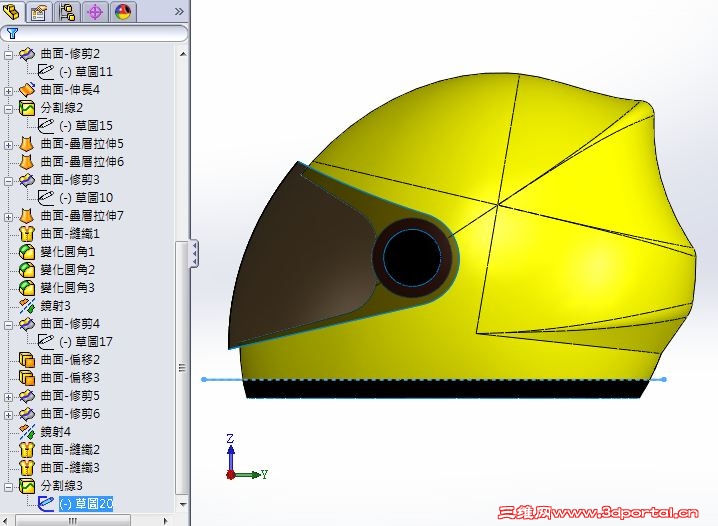Select the 曲面-疊層拉伸6 loft icon
Screen dimensions: 718x526
point(27,162)
